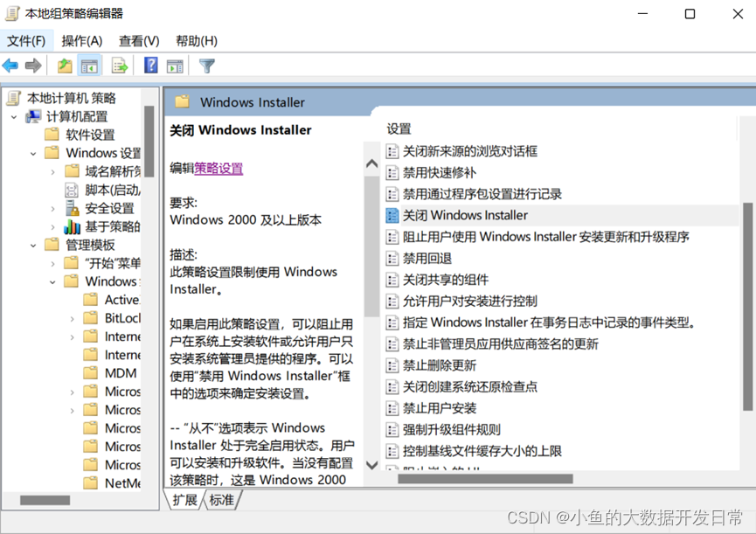This screenshot has height=534, width=756.
Task: Open the 帮助(H) menu
Action: pos(197,41)
